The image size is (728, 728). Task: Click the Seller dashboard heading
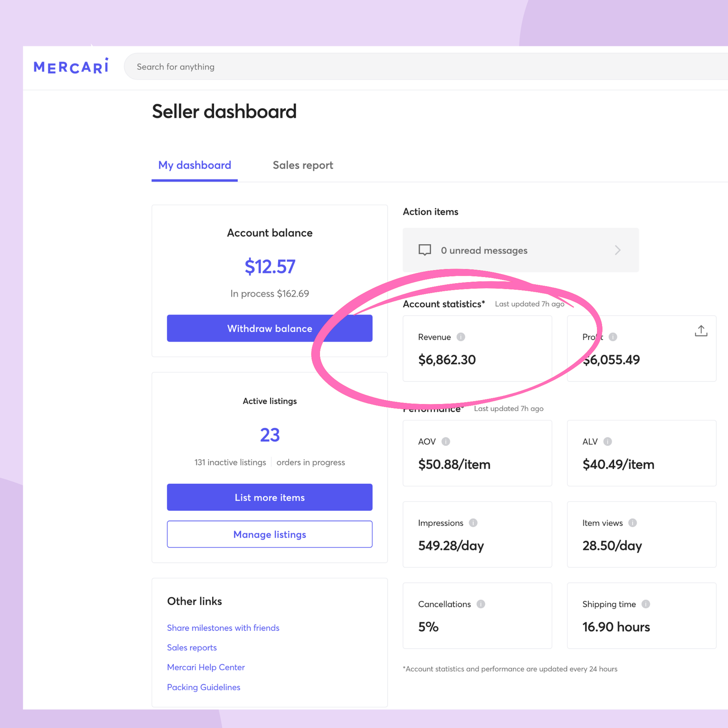click(x=224, y=111)
